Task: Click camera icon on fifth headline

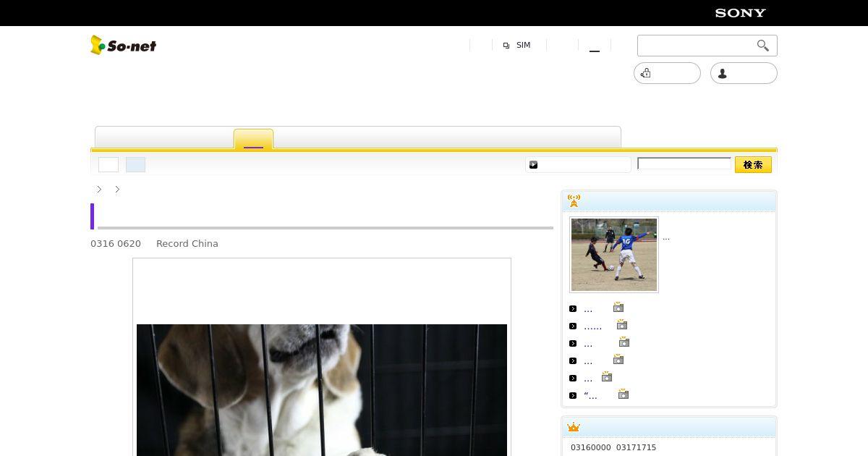Action: tap(607, 377)
